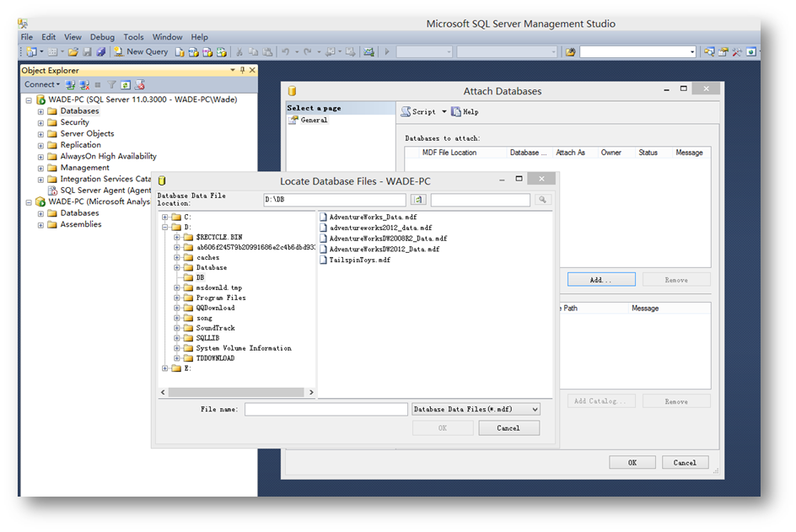Expand the Program Files folder node
This screenshot has height=532, width=796.
[178, 298]
